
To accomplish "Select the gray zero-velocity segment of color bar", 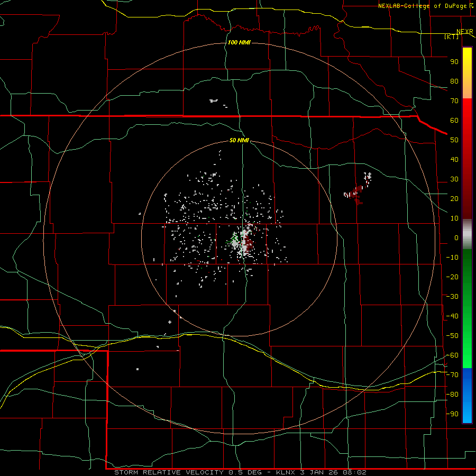I will (467, 234).
